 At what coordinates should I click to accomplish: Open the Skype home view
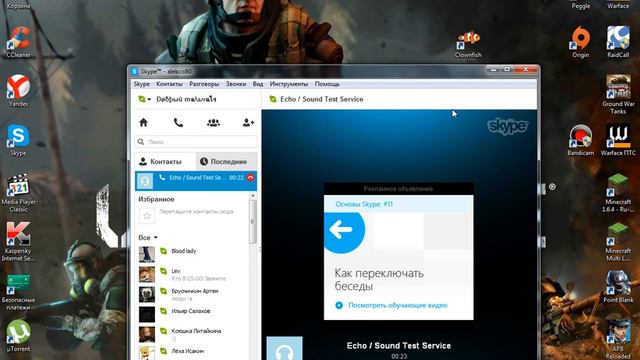(143, 122)
